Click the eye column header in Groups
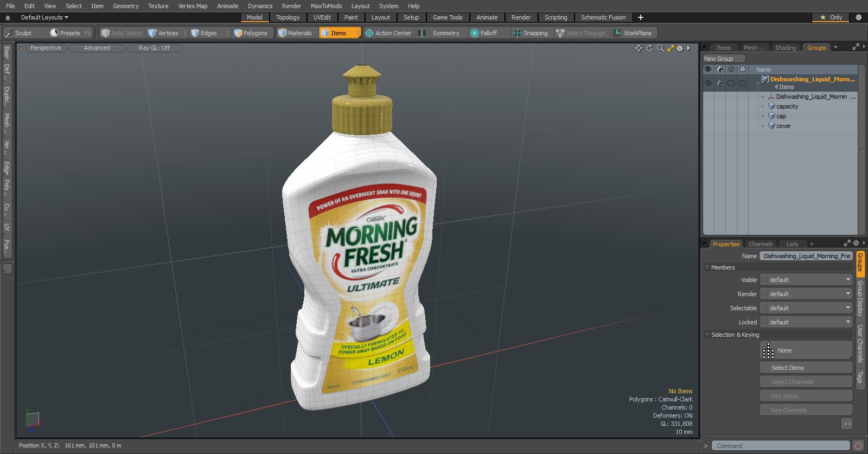 pyautogui.click(x=708, y=69)
